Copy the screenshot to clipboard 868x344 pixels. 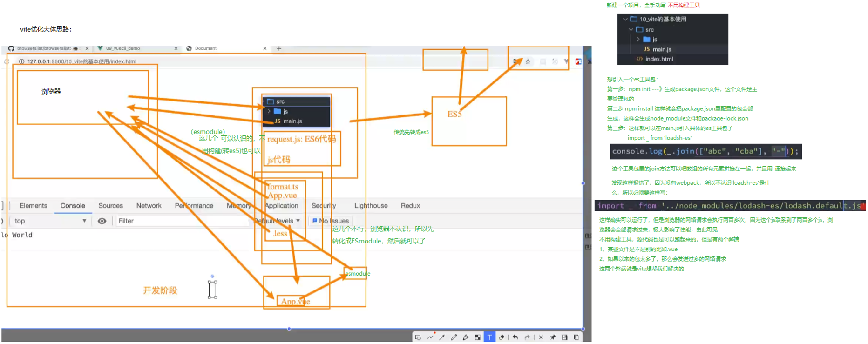point(576,337)
